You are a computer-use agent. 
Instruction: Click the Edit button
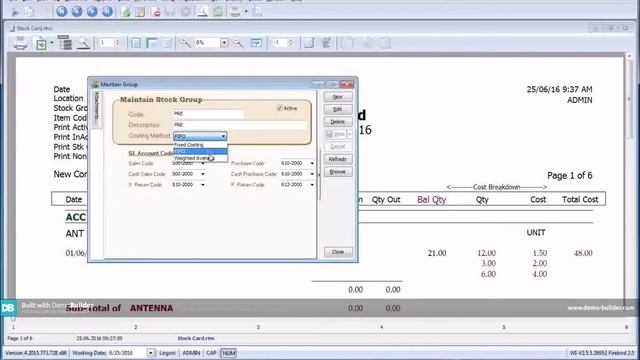point(338,109)
